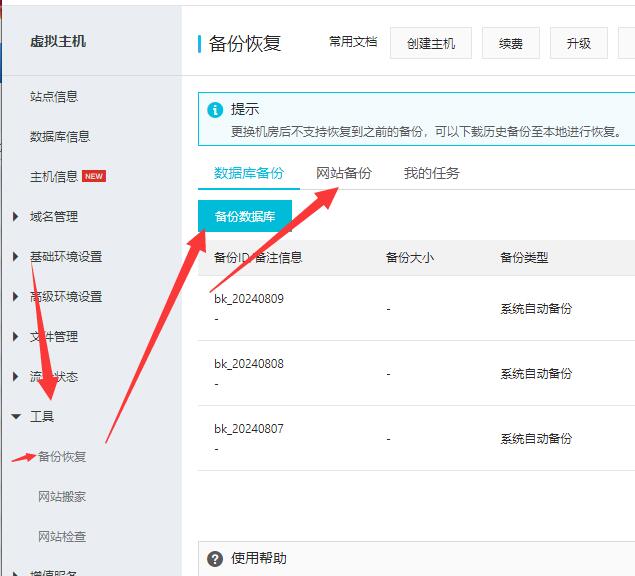Click the 续费 button
This screenshot has width=635, height=576.
pyautogui.click(x=511, y=44)
